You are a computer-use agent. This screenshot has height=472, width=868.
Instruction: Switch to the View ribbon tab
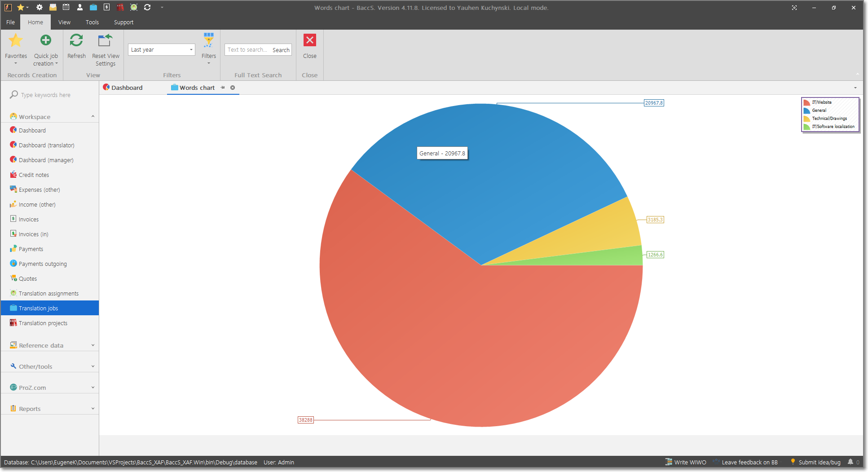click(64, 22)
